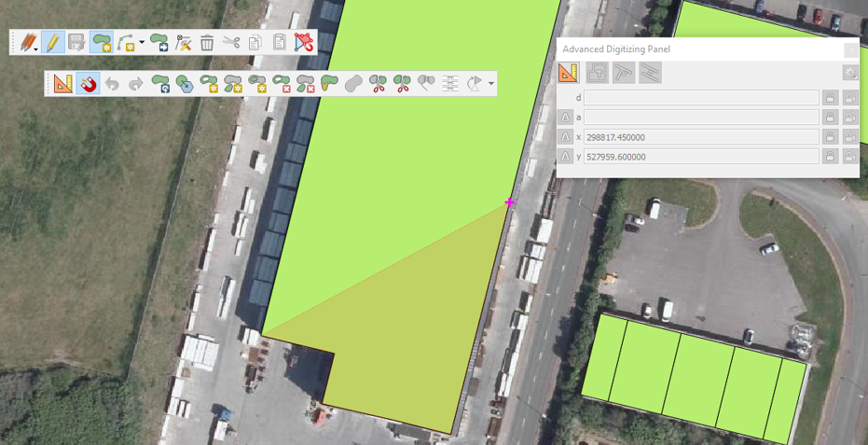Select the Fill Ring tool
Viewport: 868px width, 445px height.
click(257, 84)
